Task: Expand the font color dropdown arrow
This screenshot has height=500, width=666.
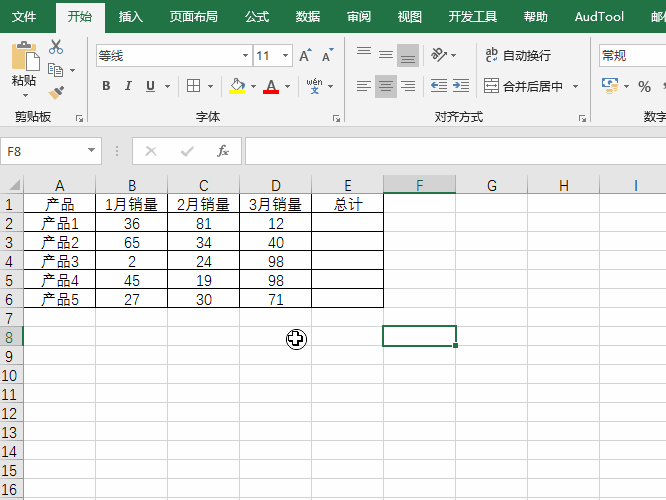Action: pyautogui.click(x=288, y=87)
